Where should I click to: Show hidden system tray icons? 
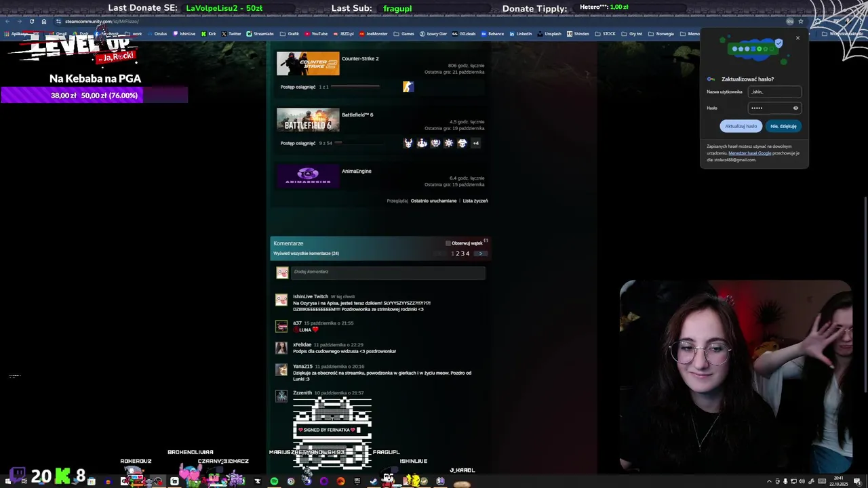click(x=770, y=481)
